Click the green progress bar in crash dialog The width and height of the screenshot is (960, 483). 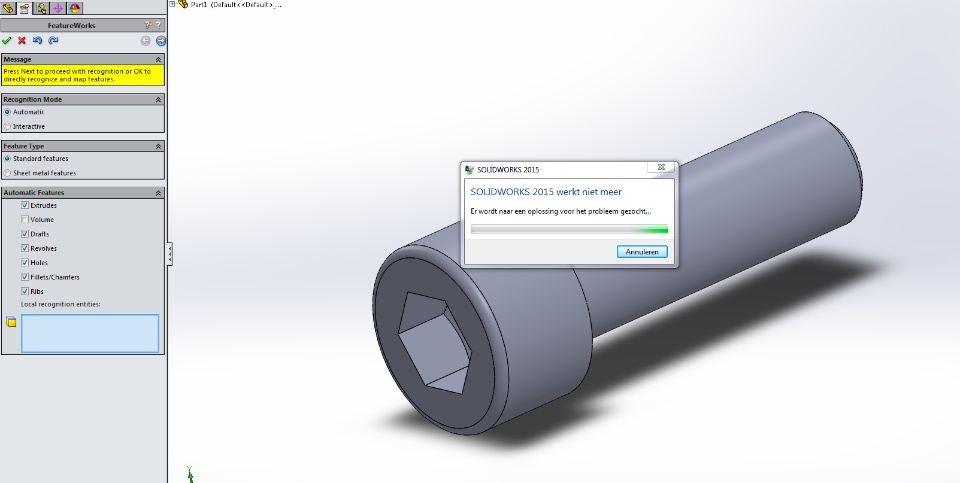(569, 230)
